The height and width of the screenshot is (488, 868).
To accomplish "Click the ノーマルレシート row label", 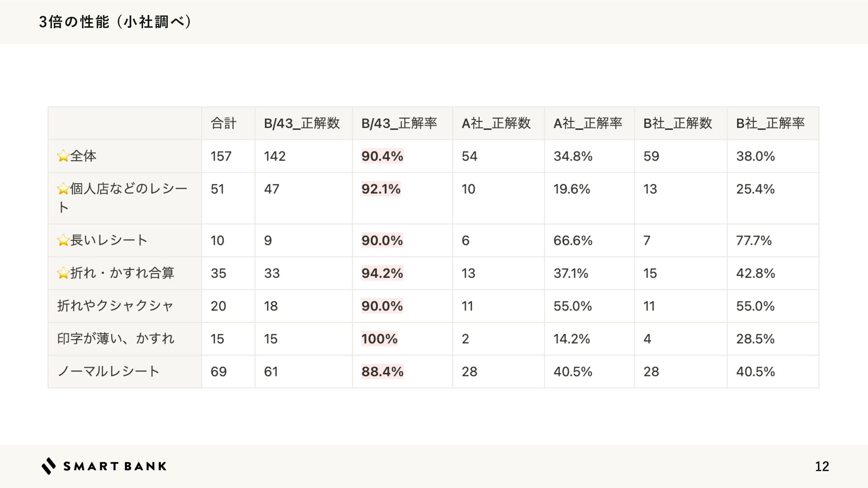I will pyautogui.click(x=108, y=371).
